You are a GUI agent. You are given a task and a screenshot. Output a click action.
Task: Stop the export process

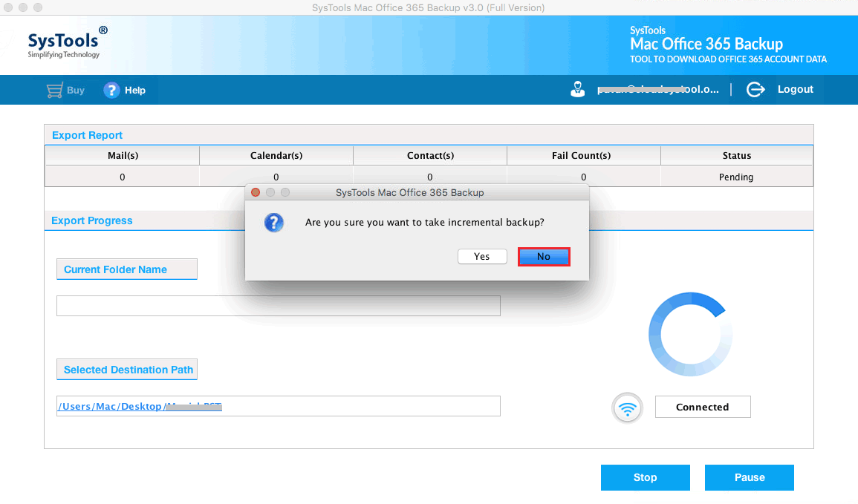tap(645, 477)
